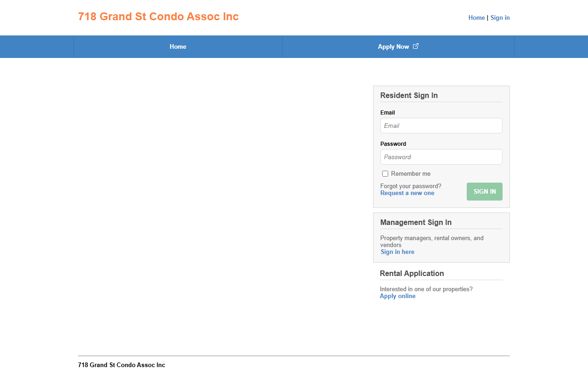Screen dimensions: 588x368
Task: Click the 718 Grand St Condo Assoc Inc title
Action: tap(158, 17)
